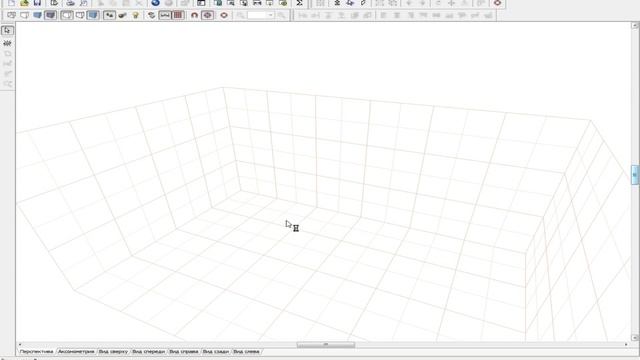This screenshot has height=360, width=640.
Task: Toggle the red grid button
Action: [x=178, y=15]
